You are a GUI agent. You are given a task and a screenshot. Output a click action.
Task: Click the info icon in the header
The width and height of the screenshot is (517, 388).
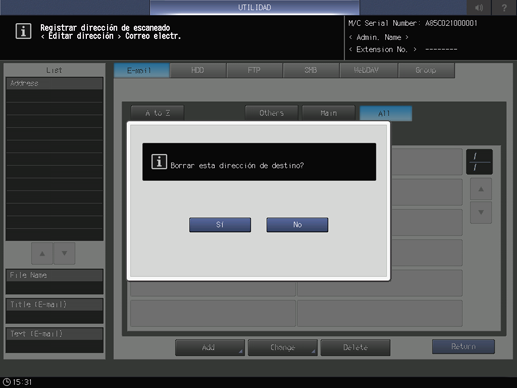click(23, 31)
